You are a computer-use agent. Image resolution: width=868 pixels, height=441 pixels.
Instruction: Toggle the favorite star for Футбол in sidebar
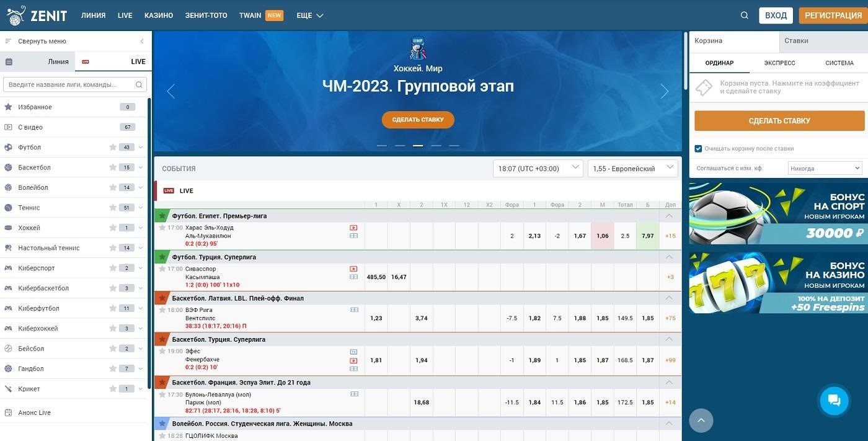point(113,147)
